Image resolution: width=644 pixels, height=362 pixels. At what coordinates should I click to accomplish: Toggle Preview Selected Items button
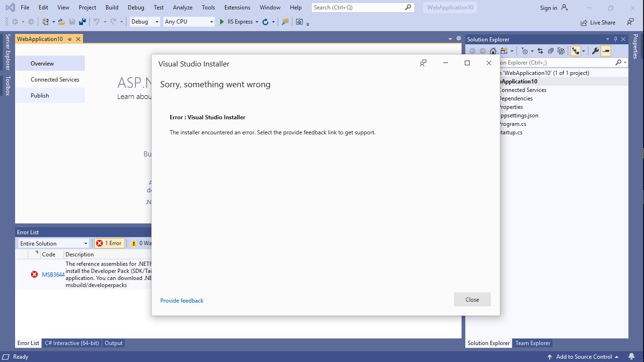pyautogui.click(x=606, y=51)
